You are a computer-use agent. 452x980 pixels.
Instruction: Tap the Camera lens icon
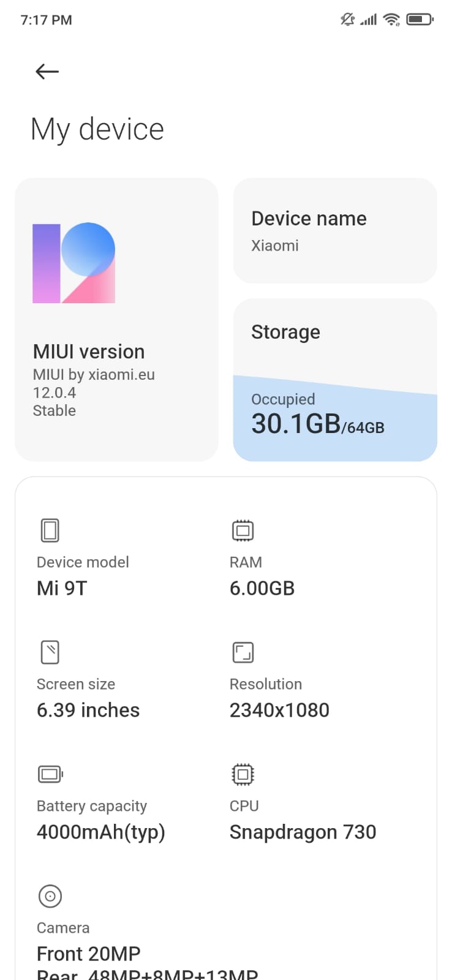click(x=50, y=896)
